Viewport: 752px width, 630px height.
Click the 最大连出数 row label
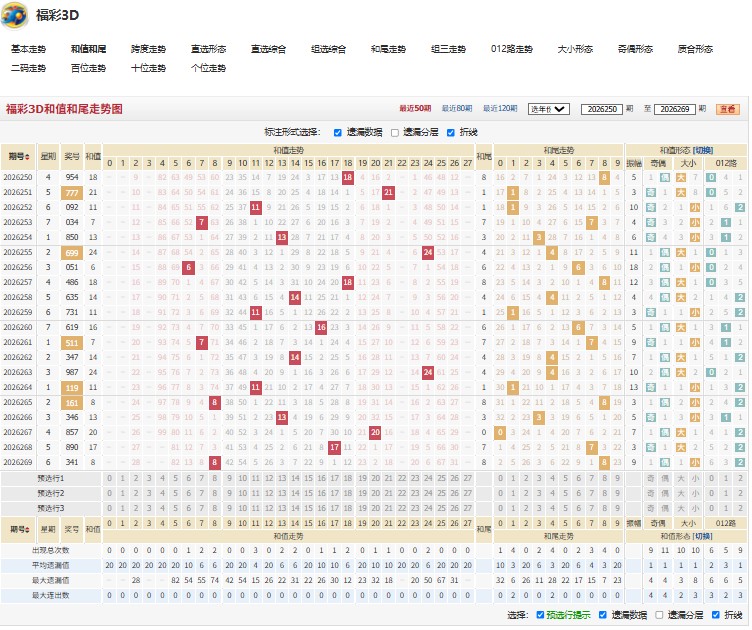pos(51,595)
